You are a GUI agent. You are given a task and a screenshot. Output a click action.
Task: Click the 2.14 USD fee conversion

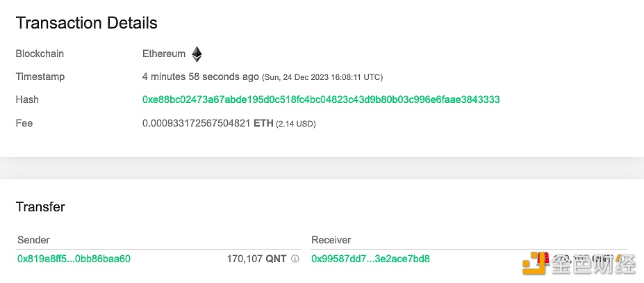coord(296,123)
